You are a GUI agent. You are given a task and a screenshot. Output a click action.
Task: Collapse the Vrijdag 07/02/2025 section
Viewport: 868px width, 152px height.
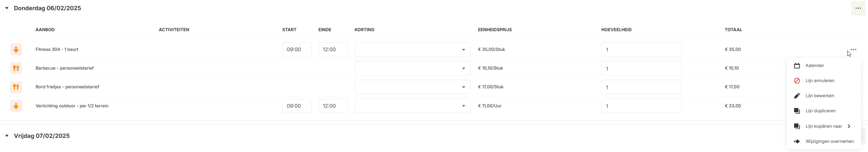(x=7, y=136)
